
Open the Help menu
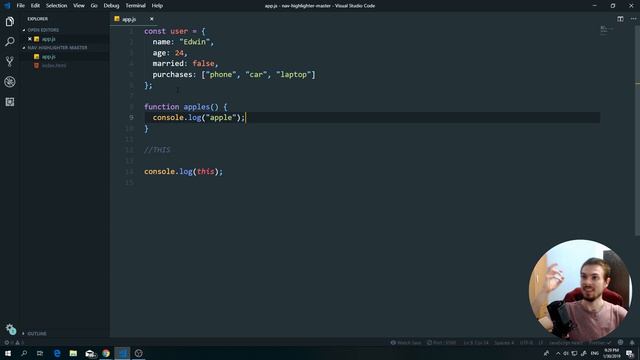(x=157, y=6)
